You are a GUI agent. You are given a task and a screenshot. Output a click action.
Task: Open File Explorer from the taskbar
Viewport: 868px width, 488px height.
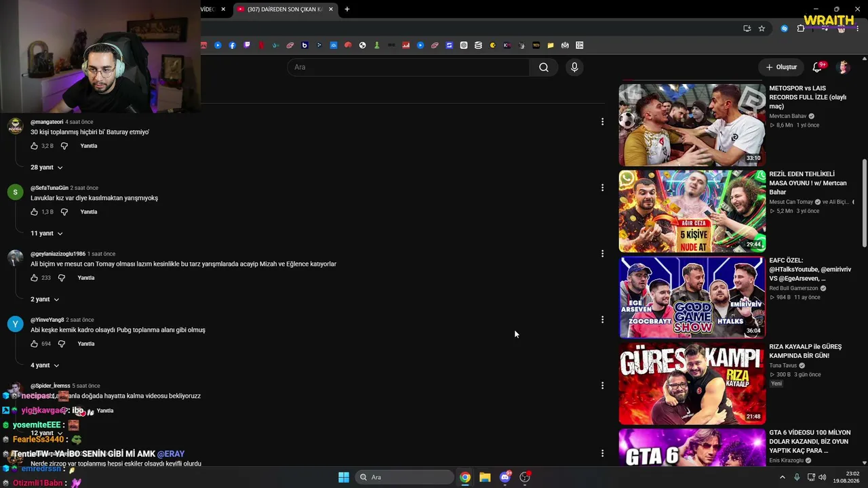pyautogui.click(x=485, y=477)
